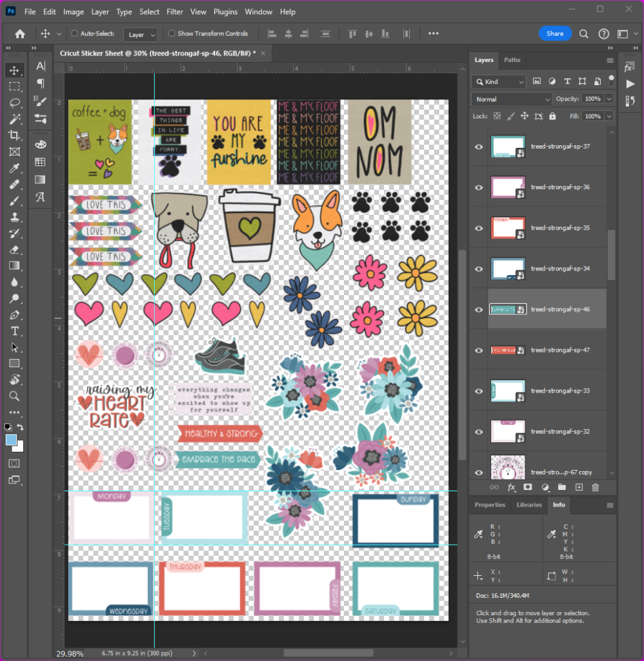Click the foreground color swatch
This screenshot has width=644, height=661.
click(x=11, y=440)
